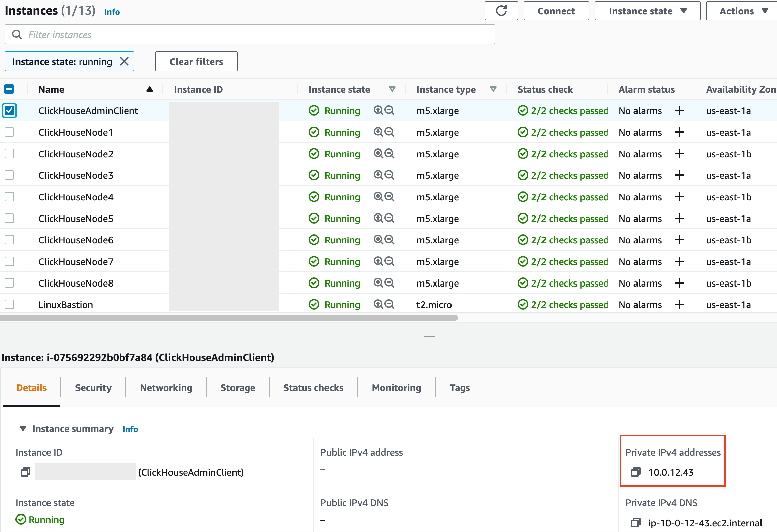Click the search magnifier in Filter instances
Screen dimensions: 777x532
coord(17,34)
